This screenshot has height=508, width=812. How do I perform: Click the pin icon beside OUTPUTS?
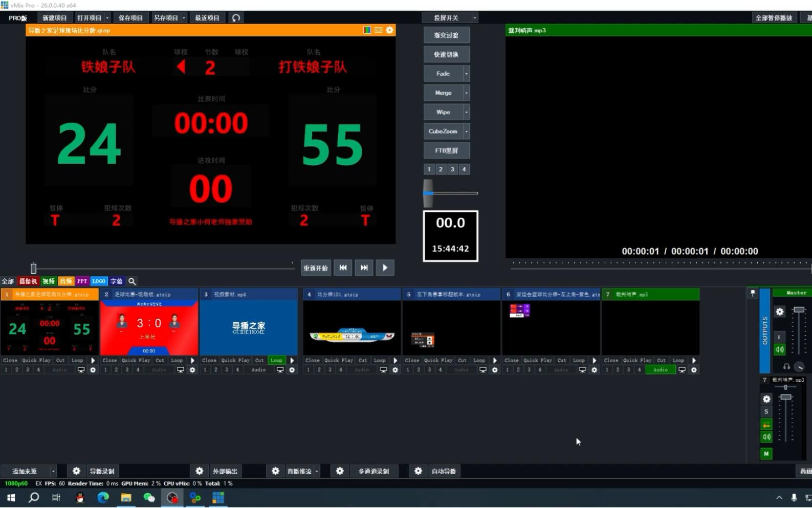753,293
